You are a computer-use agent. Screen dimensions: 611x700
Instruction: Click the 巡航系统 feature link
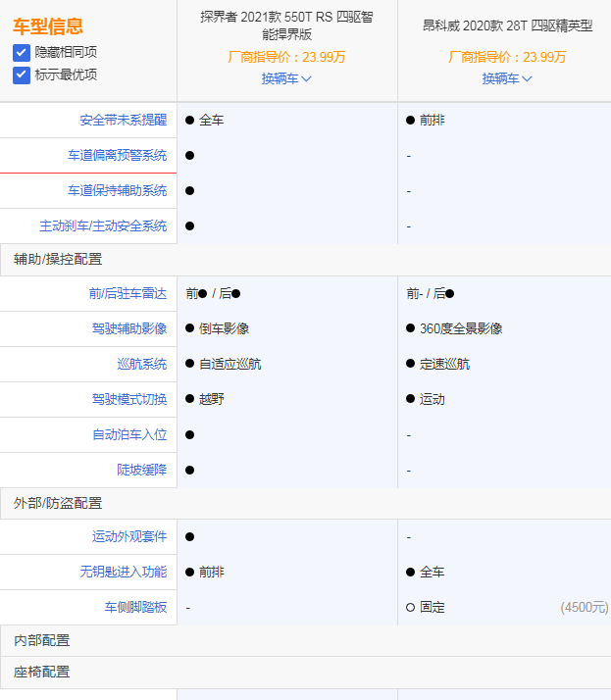(x=142, y=364)
